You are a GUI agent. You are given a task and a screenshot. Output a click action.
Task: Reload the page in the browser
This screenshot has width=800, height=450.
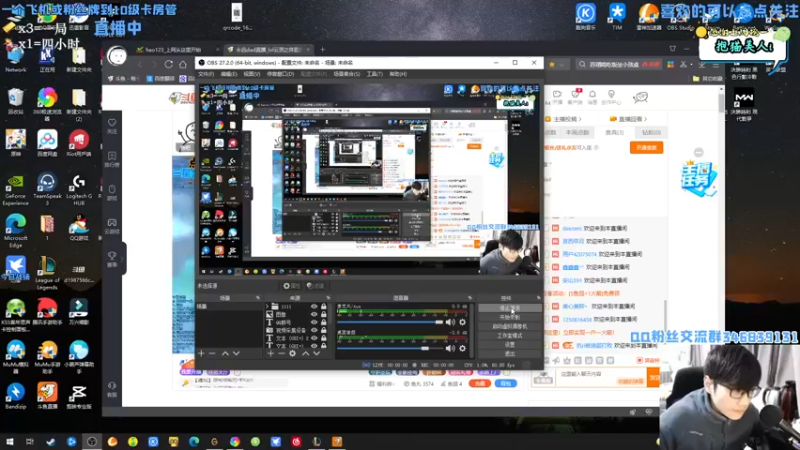(x=168, y=64)
